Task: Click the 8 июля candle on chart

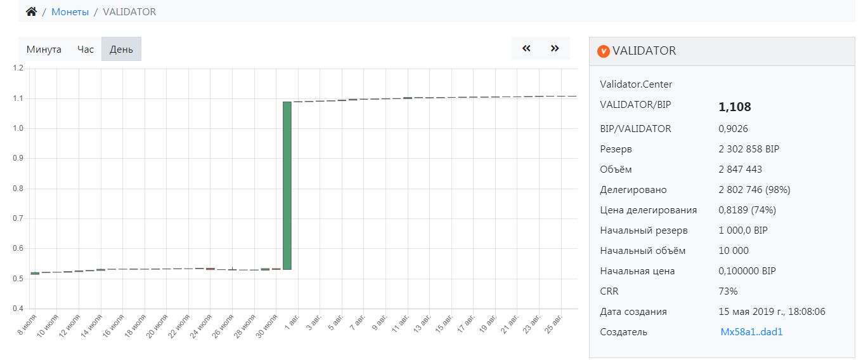Action: (35, 273)
